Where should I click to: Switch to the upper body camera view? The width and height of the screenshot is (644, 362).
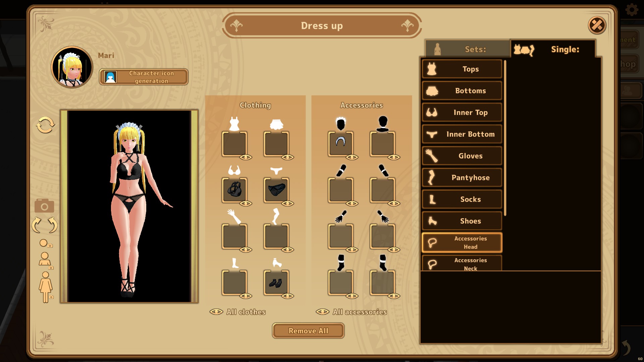click(x=45, y=260)
